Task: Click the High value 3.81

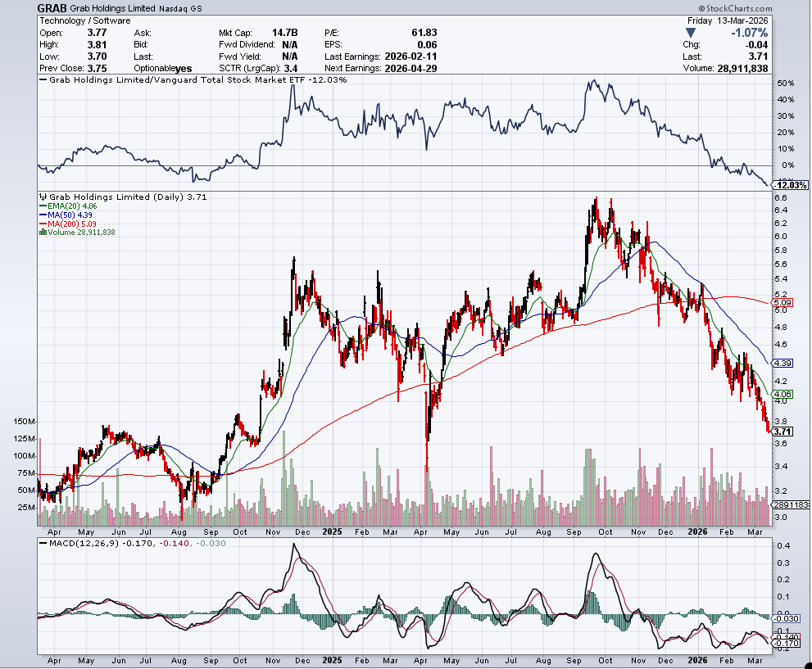Action: pyautogui.click(x=97, y=44)
